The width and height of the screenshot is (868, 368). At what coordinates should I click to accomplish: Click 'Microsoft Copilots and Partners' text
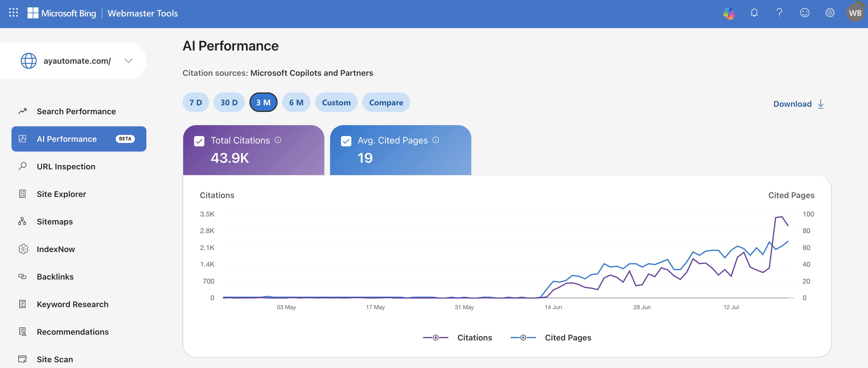(x=311, y=73)
